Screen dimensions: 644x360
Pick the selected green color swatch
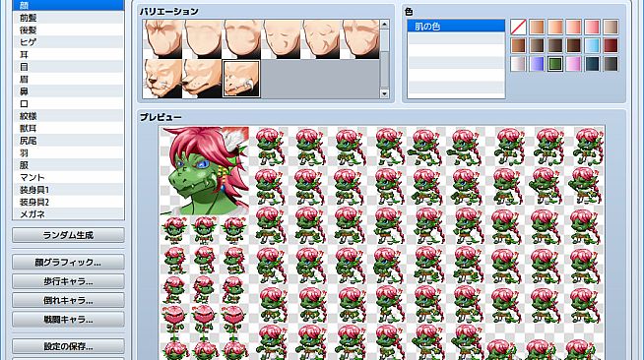(554, 64)
